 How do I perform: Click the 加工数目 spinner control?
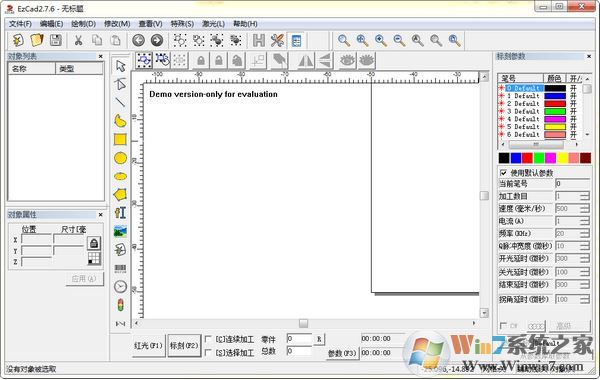click(584, 196)
